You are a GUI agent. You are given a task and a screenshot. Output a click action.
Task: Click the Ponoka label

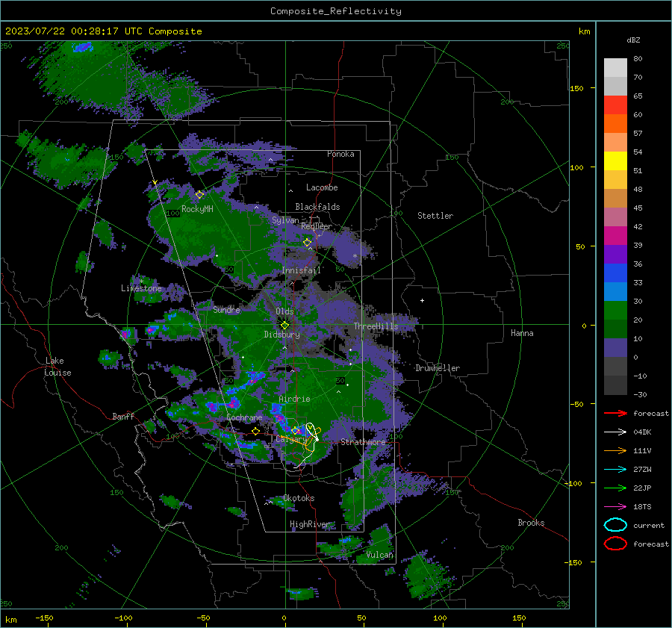(340, 154)
